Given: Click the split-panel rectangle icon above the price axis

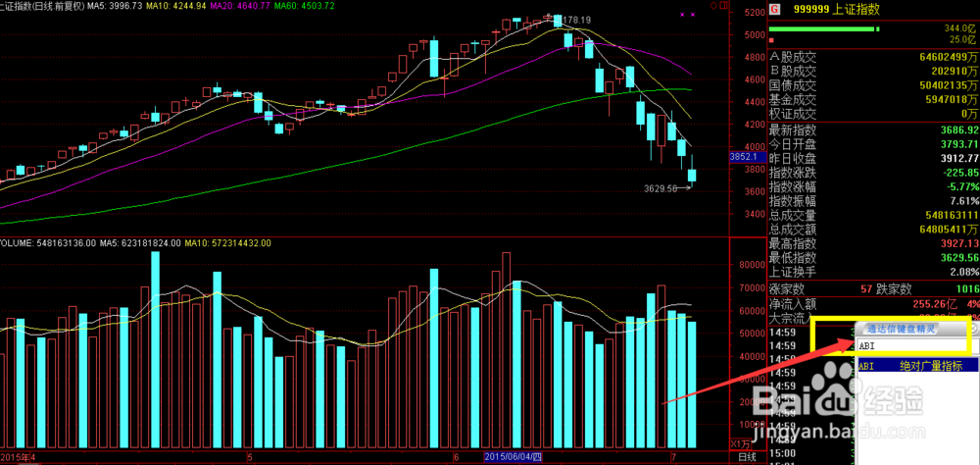Looking at the screenshot, I should 723,5.
